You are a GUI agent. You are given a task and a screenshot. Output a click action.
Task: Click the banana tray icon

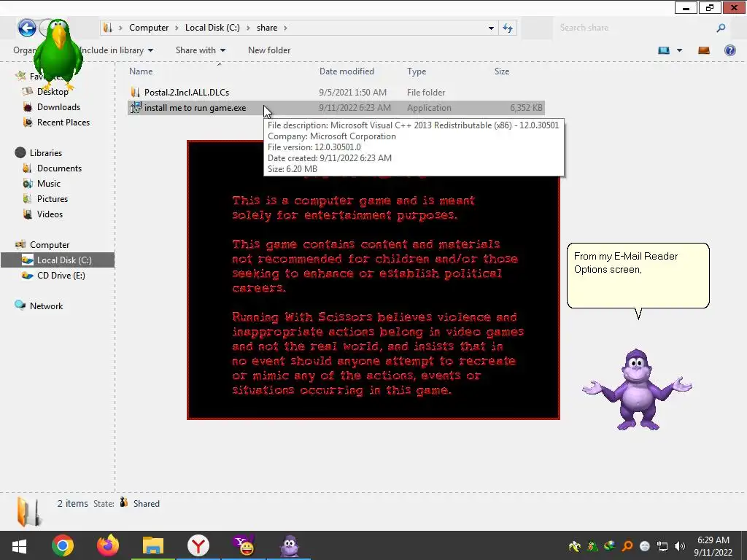[575, 546]
